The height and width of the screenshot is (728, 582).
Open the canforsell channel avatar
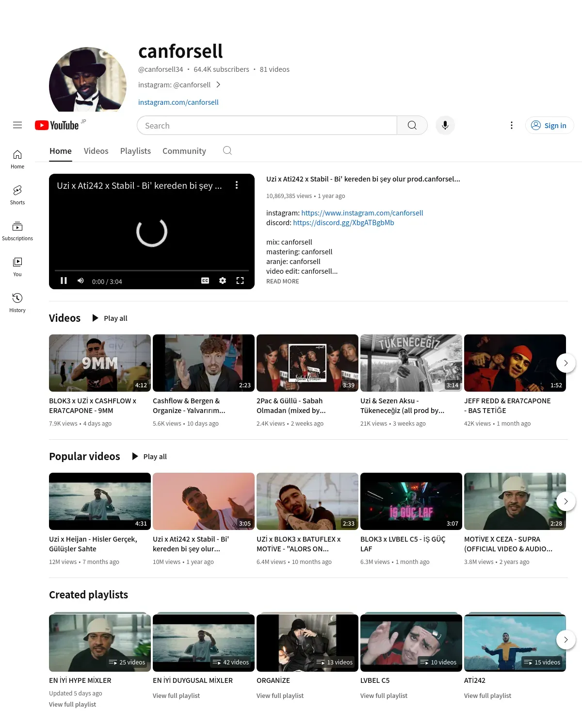pyautogui.click(x=88, y=80)
